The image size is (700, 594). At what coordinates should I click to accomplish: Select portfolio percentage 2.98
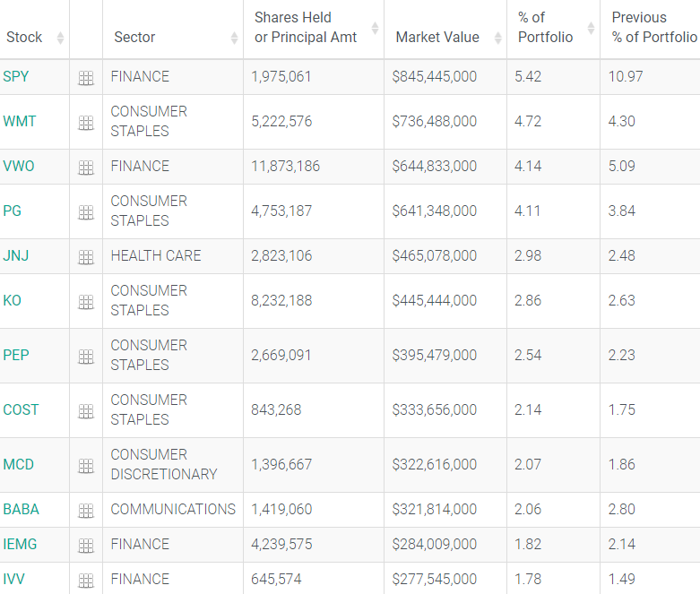pyautogui.click(x=528, y=255)
